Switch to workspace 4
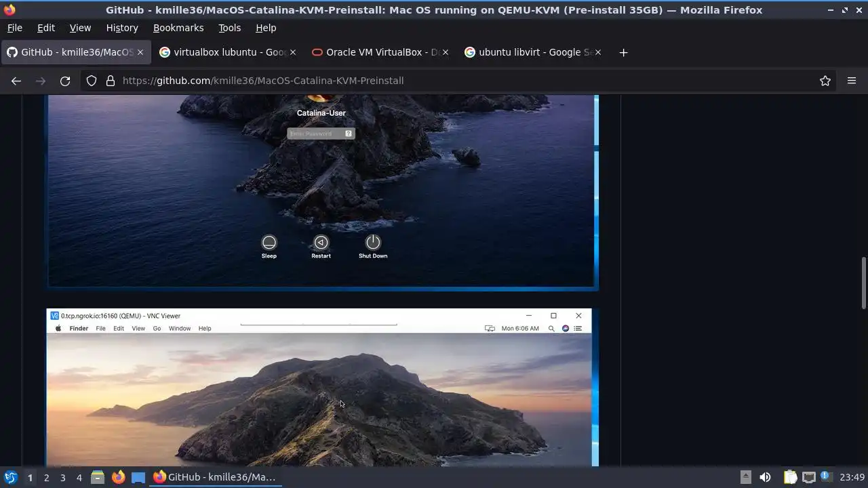The width and height of the screenshot is (868, 488). 79,478
